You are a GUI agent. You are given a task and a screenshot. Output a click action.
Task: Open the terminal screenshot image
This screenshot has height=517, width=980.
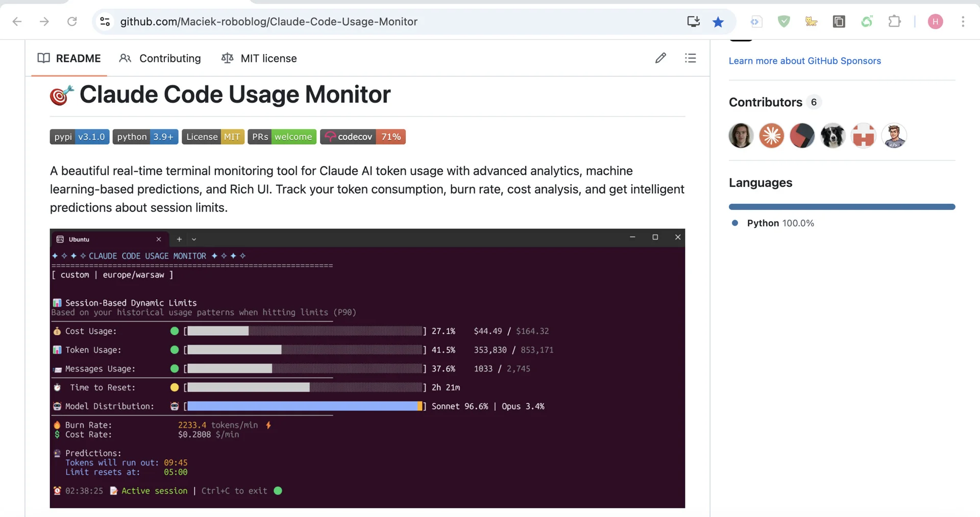point(367,368)
